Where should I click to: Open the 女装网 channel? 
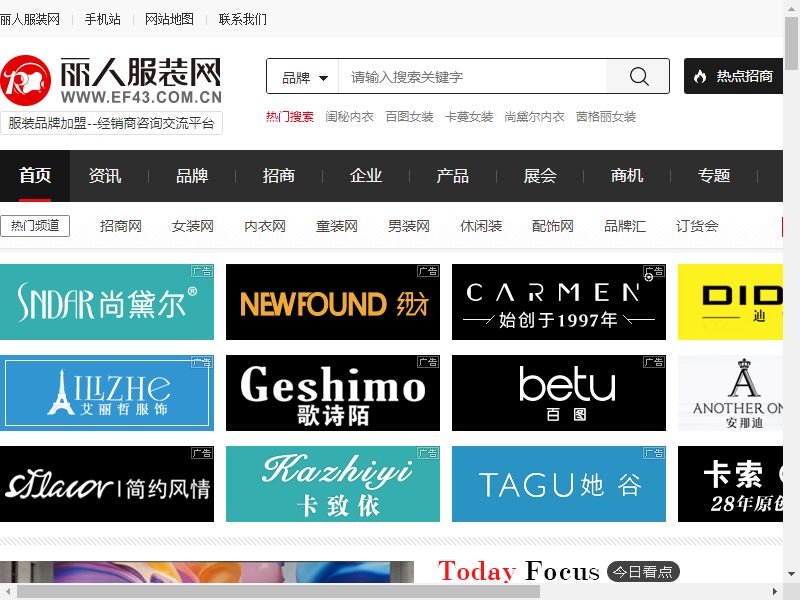192,226
